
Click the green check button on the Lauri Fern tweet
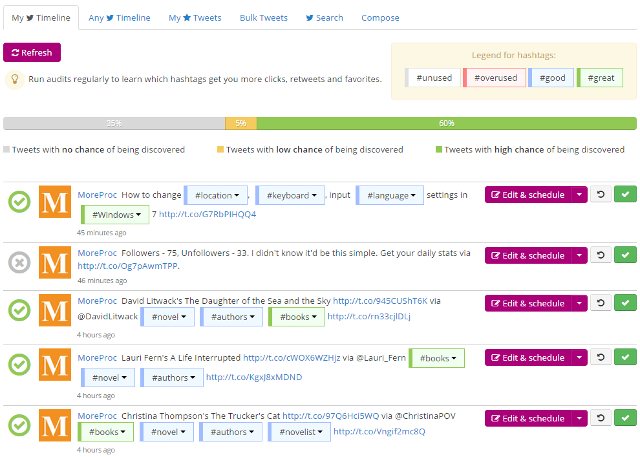coord(625,357)
